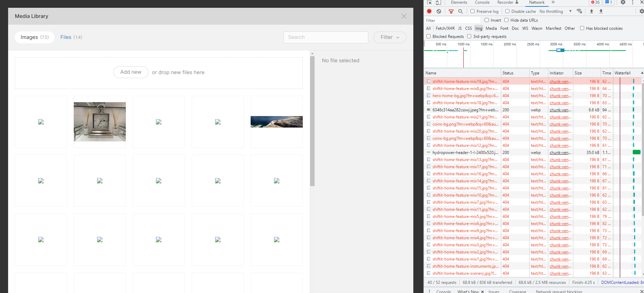Click the Export HAR download icon

[601, 11]
